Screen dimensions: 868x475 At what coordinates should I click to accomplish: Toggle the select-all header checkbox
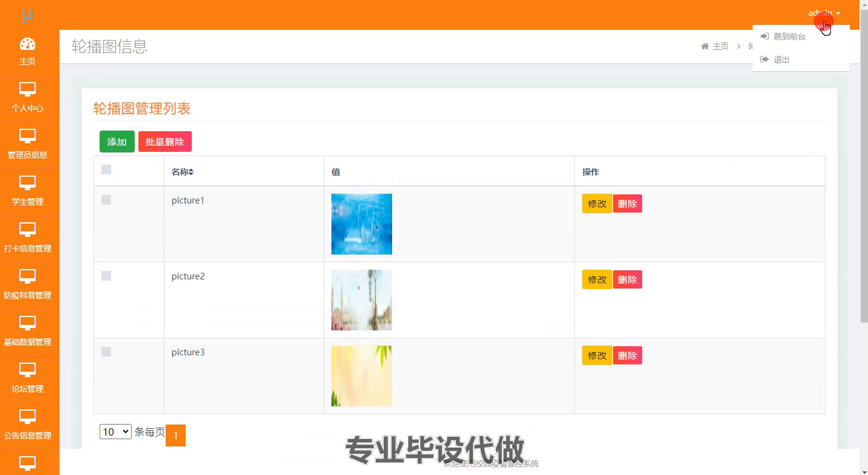point(106,169)
